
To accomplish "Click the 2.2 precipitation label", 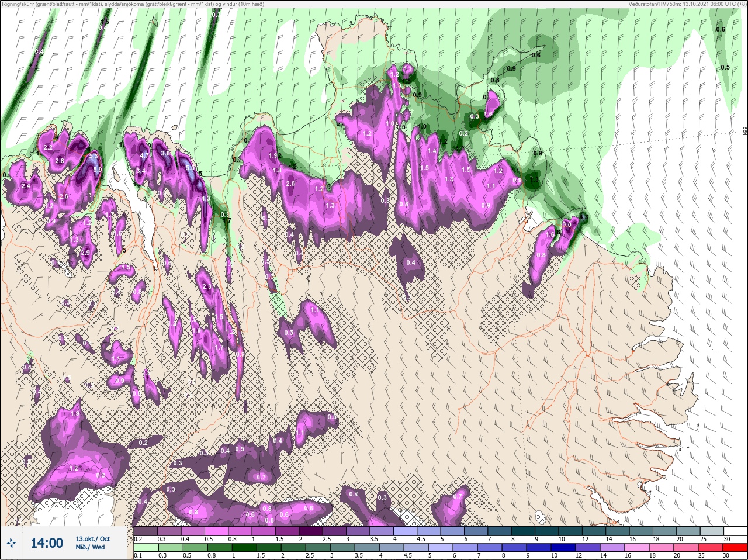I will [48, 147].
